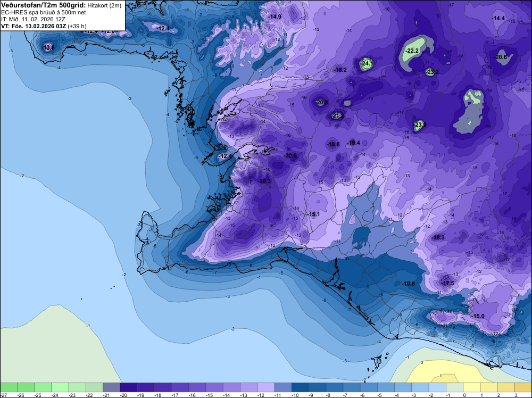Click the -24.1 temperature label
This screenshot has height=398, width=532.
point(367,63)
